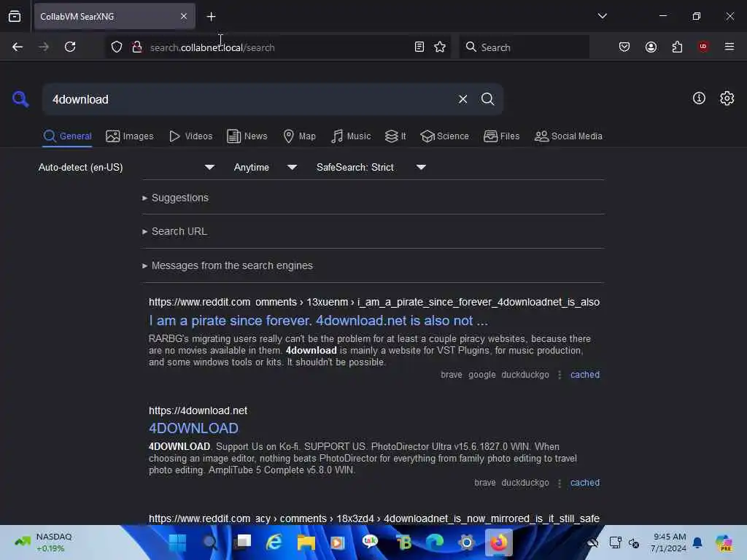Open taskbar Search magnifier

point(209,542)
